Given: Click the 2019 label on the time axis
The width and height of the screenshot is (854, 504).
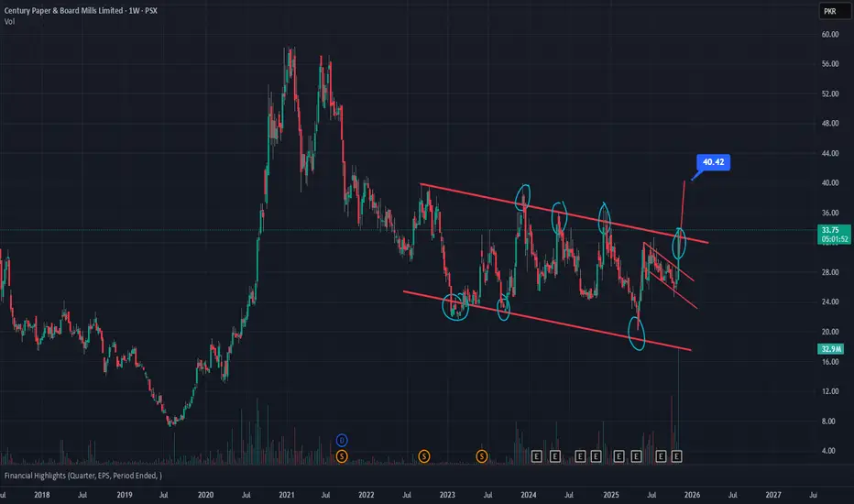Looking at the screenshot, I should (125, 495).
